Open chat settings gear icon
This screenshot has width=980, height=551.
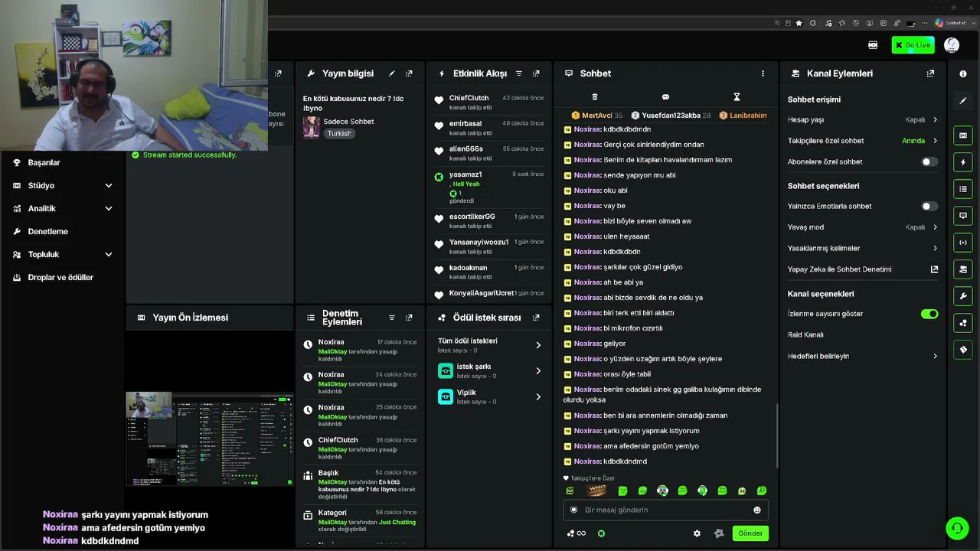[x=697, y=533]
